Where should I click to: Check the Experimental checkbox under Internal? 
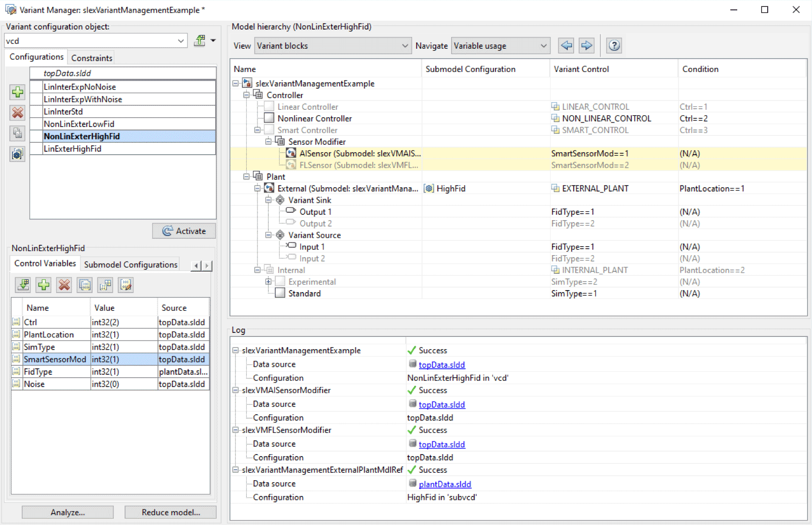[280, 281]
